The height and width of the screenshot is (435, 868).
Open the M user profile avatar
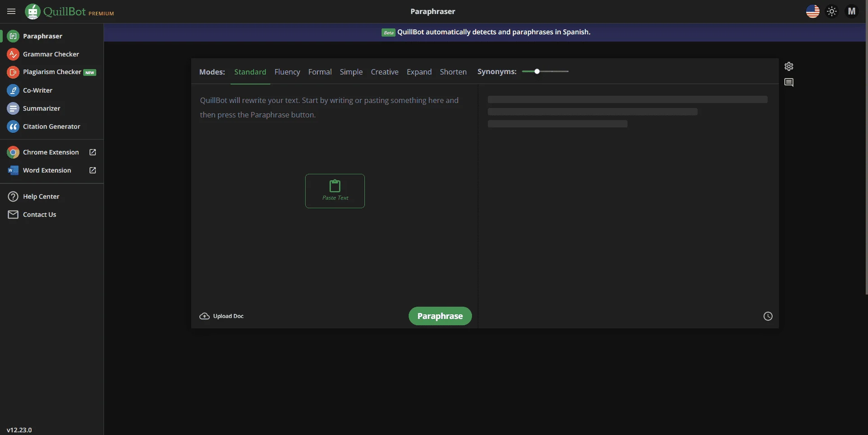point(852,11)
